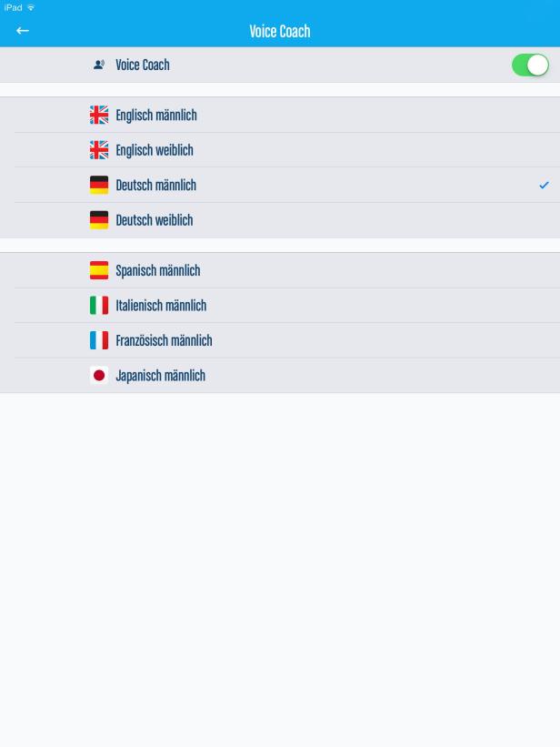Select the Spanisch männlich voice

(x=280, y=270)
